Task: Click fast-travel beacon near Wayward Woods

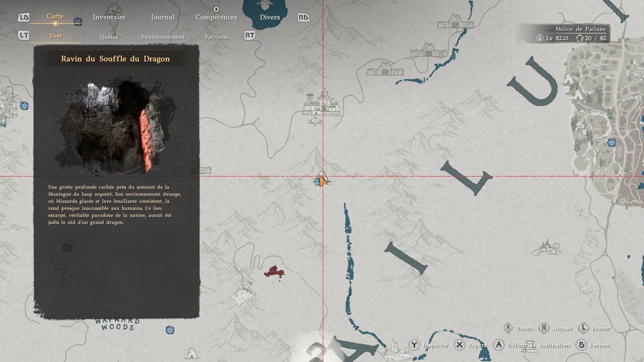Action: [x=170, y=330]
